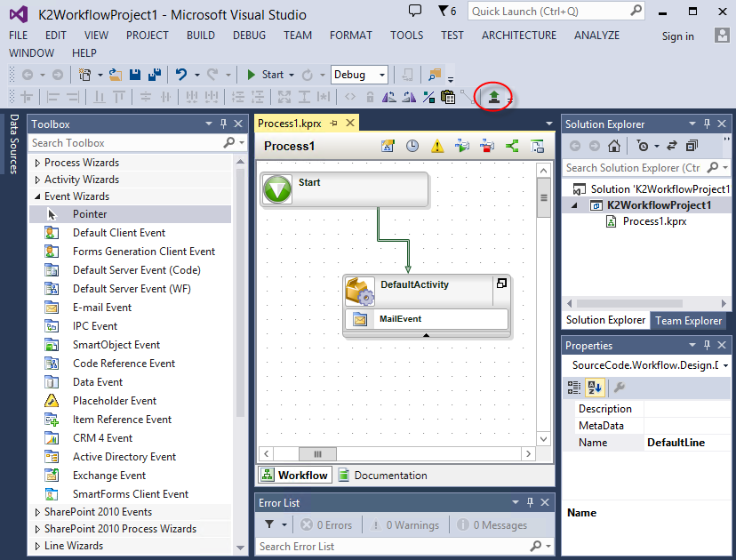Viewport: 736px width, 560px height.
Task: Toggle auto-hide pin on Solution Explorer panel
Action: (707, 124)
